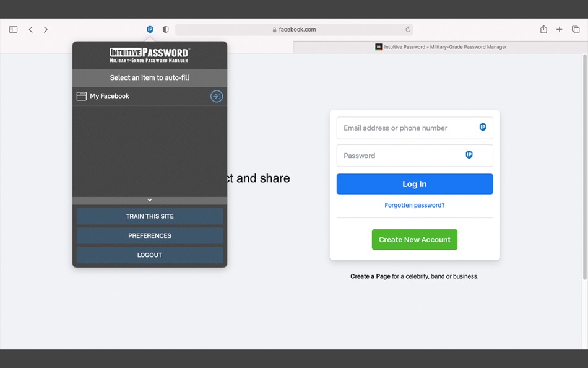Viewport: 588px width, 368px height.
Task: Switch to the Intuitive Password tab
Action: tap(441, 47)
